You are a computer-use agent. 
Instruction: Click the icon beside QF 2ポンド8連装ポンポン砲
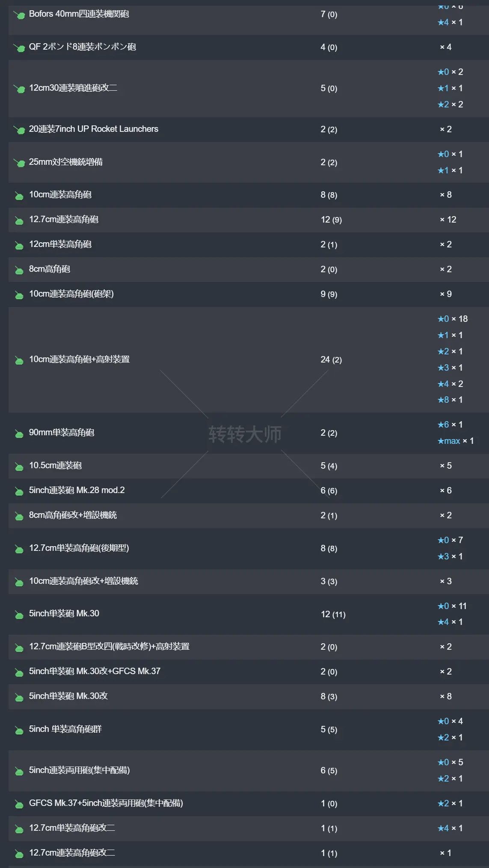point(19,48)
